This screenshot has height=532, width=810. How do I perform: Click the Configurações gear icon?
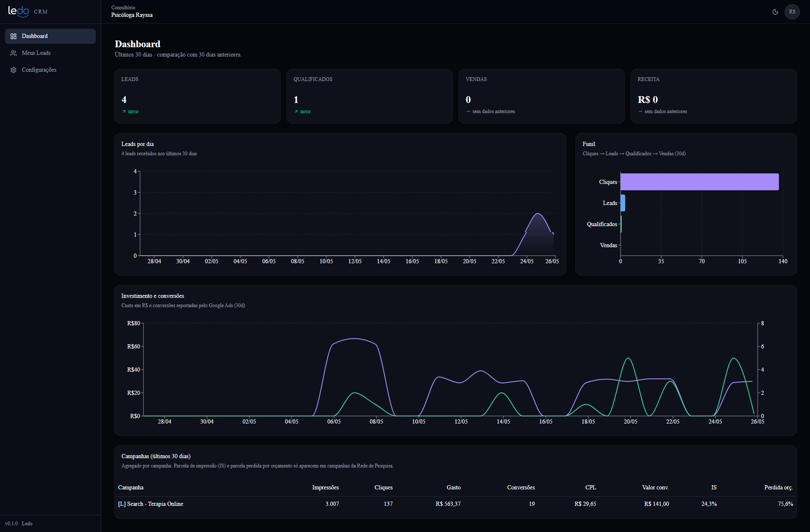coord(13,70)
